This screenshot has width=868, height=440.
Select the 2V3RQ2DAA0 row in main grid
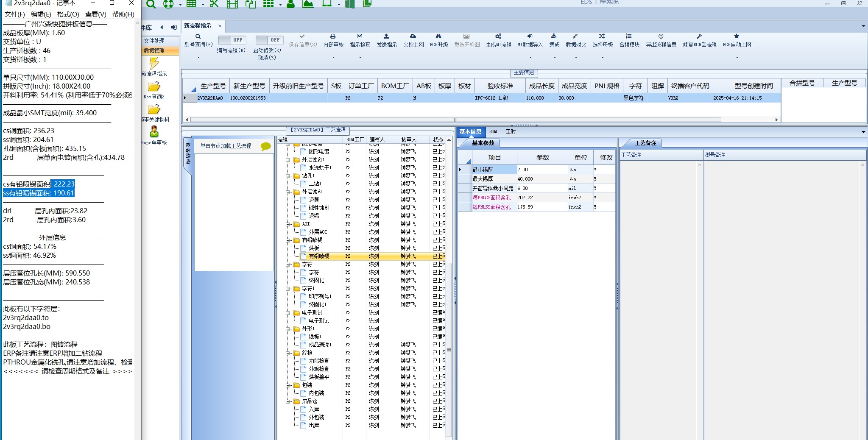coord(482,98)
